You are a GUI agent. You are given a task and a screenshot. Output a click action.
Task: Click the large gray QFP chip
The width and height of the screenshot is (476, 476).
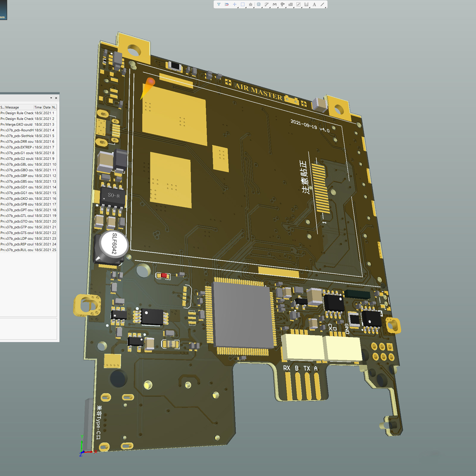[243, 315]
